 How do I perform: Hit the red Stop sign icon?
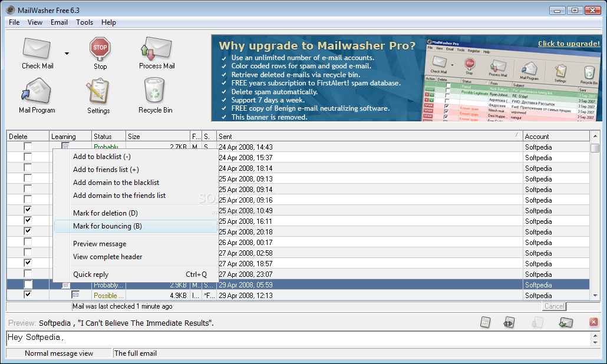point(100,49)
